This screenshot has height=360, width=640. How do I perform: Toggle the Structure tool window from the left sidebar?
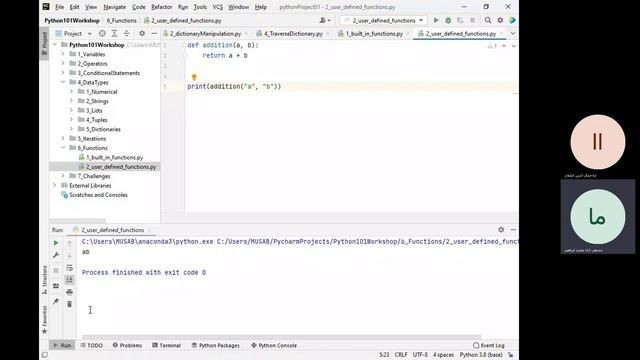point(44,280)
